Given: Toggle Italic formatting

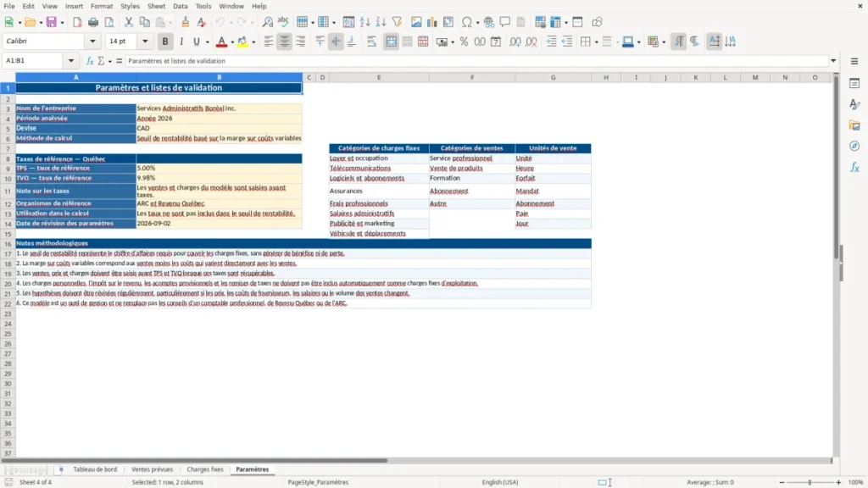Looking at the screenshot, I should [181, 42].
